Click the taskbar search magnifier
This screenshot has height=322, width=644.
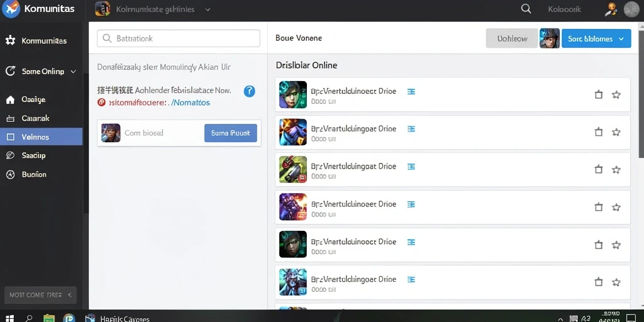pyautogui.click(x=29, y=318)
